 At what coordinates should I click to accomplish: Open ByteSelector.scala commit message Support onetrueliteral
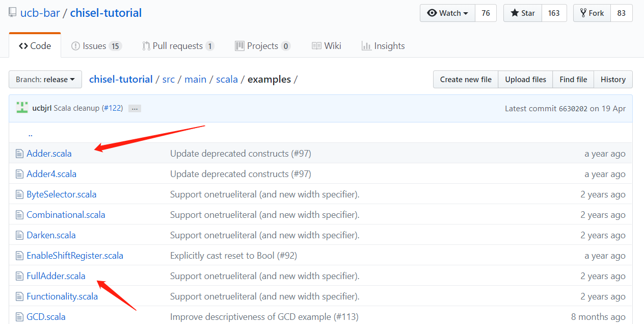pyautogui.click(x=265, y=194)
